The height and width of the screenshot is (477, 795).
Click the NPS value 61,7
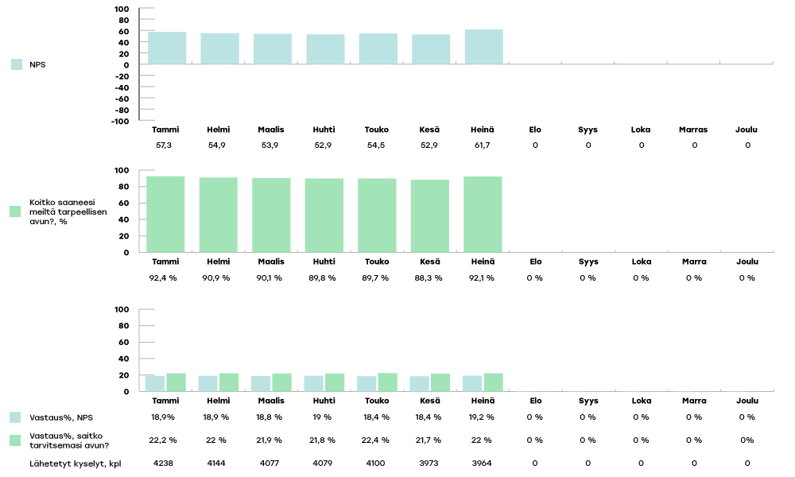[482, 146]
